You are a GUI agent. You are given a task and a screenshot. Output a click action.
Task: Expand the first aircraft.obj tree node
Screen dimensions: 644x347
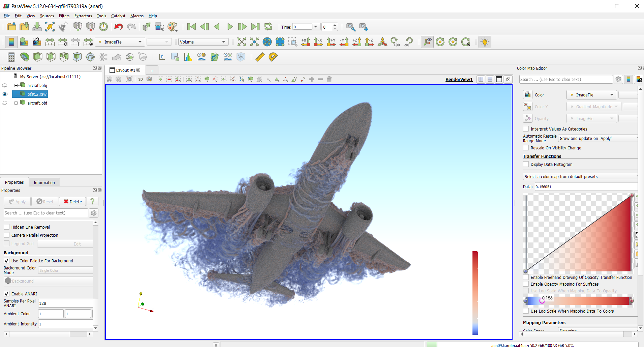tap(16, 85)
